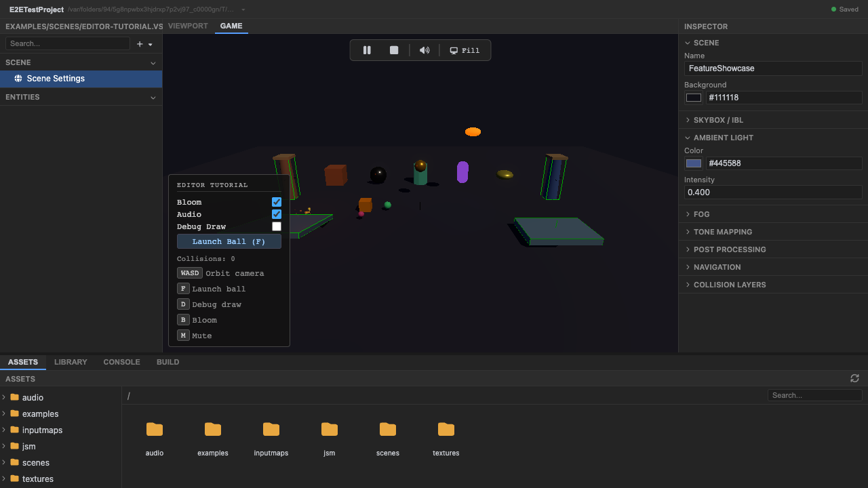Click the project path dropdown arrow
Image resolution: width=868 pixels, height=488 pixels.
[243, 9]
